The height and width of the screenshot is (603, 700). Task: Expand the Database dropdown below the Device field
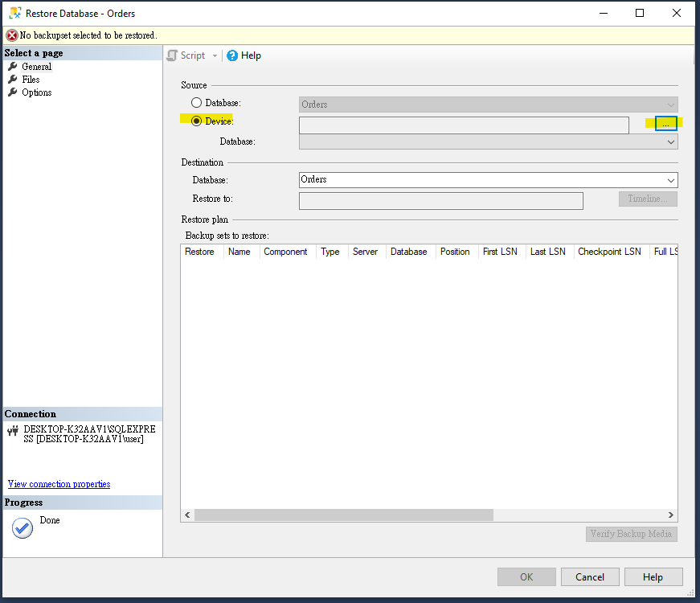point(672,142)
